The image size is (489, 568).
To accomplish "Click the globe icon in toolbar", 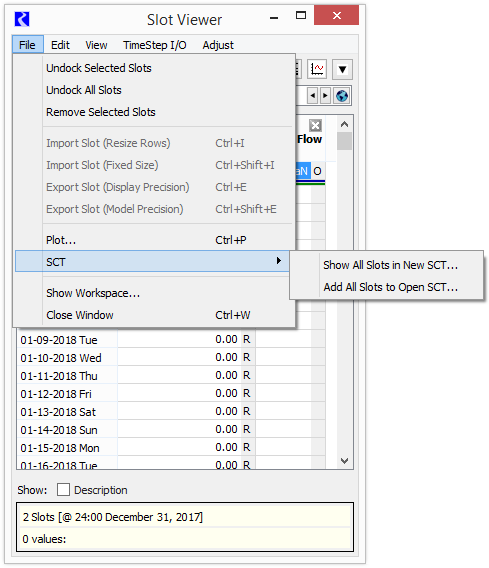I will coord(342,96).
